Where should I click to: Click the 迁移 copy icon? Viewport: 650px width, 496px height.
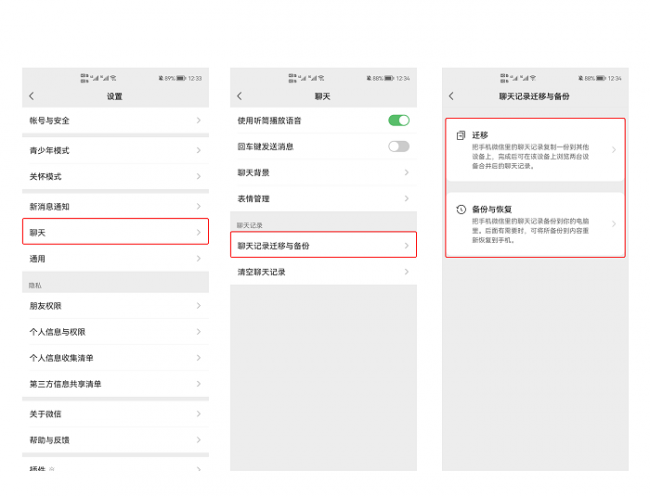point(461,135)
